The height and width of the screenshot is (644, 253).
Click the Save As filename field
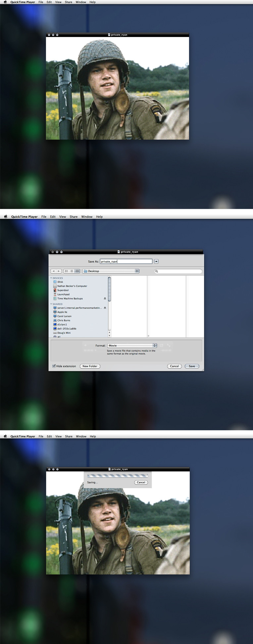point(126,261)
